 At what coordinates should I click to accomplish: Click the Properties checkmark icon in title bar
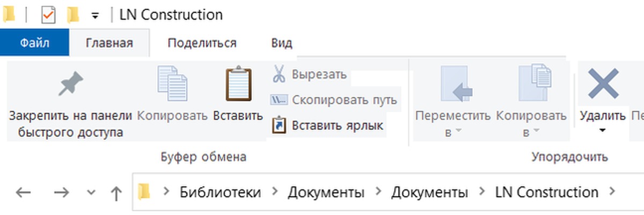click(x=48, y=15)
